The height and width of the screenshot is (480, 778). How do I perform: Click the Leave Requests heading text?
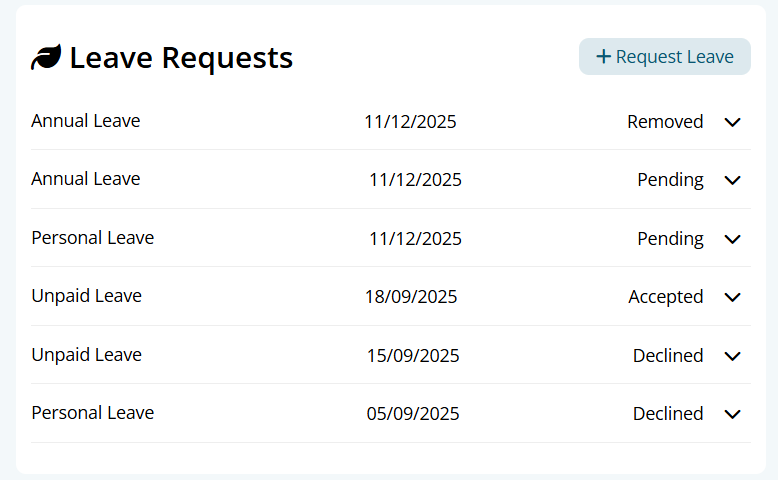point(181,58)
